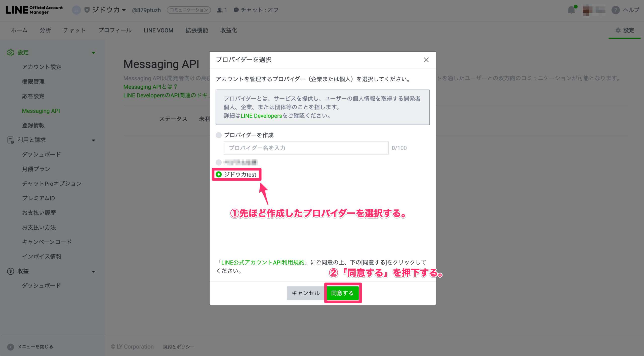Collapse the 設定 sidebar section

pos(93,53)
